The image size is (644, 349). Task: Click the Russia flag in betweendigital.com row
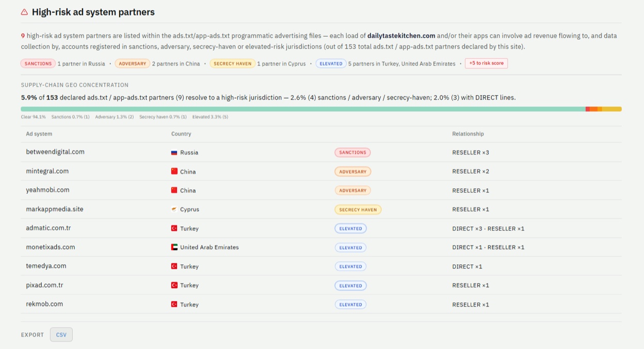pos(174,153)
